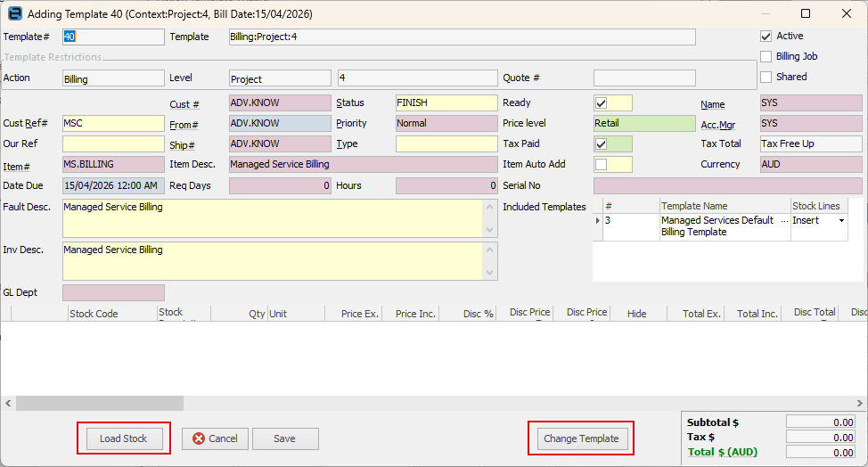Image resolution: width=868 pixels, height=467 pixels.
Task: Click the Load Stock button
Action: 124,438
